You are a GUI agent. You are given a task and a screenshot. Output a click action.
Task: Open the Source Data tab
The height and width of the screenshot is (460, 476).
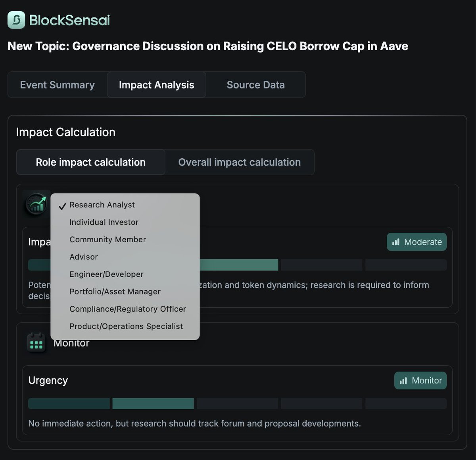point(255,85)
